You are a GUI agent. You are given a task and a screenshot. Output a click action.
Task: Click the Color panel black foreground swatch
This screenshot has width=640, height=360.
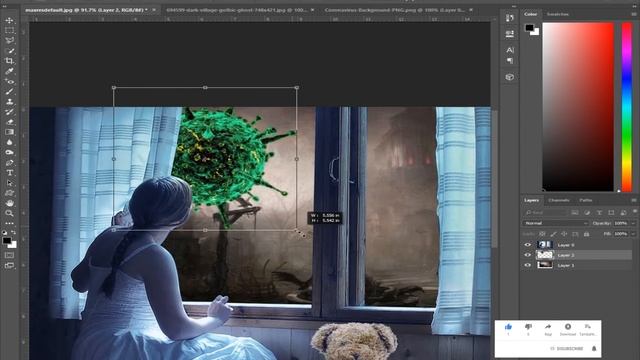point(529,27)
